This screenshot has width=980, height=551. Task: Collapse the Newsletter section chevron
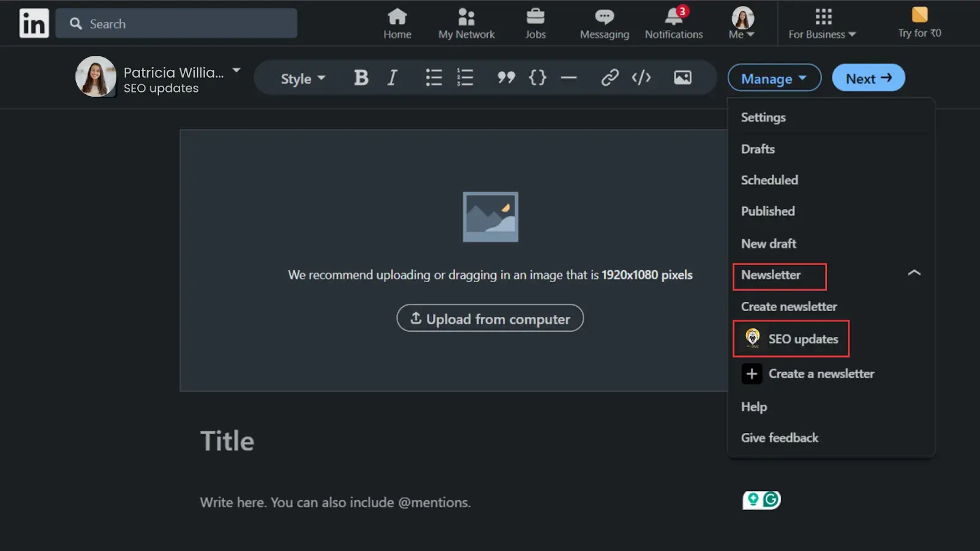pyautogui.click(x=914, y=273)
